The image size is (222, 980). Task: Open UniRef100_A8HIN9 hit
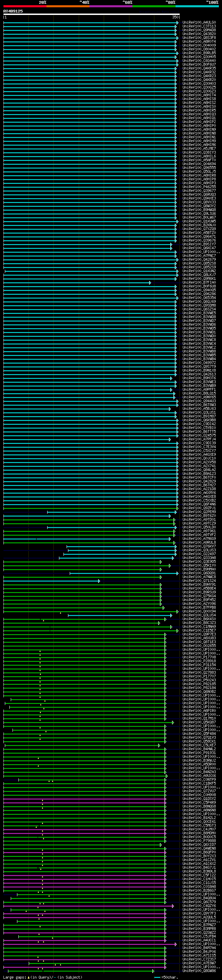[x=199, y=129]
